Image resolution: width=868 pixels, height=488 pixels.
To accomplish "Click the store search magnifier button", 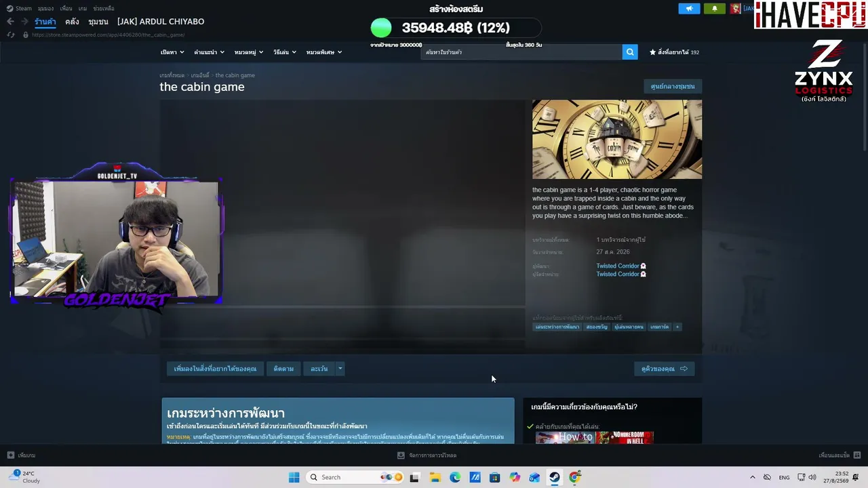I will pos(630,52).
